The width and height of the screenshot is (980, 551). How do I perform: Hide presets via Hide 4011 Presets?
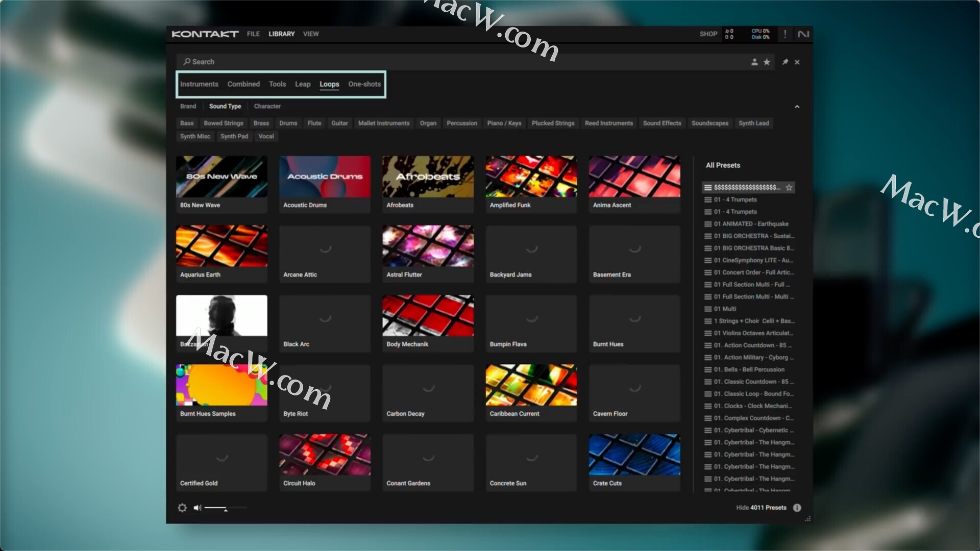[761, 508]
